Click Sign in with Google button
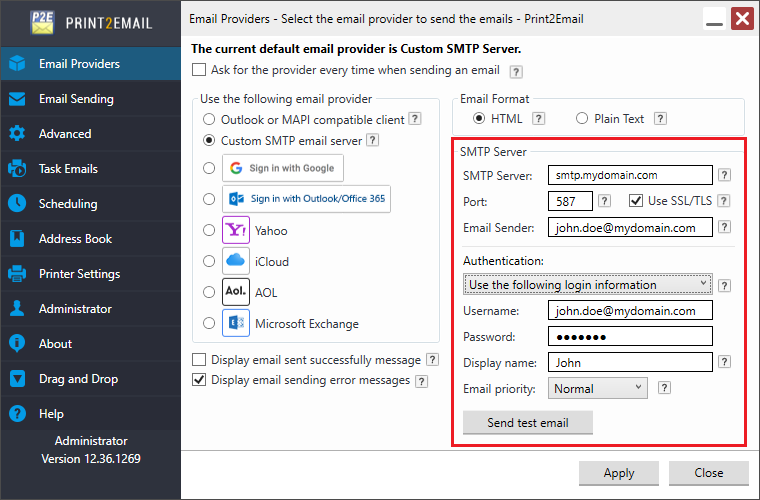 [x=283, y=168]
